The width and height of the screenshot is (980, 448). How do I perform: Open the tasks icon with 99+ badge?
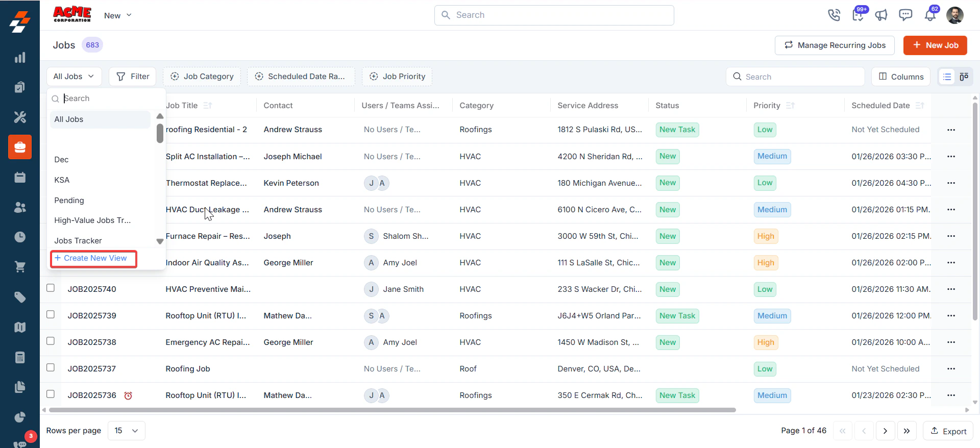click(858, 15)
